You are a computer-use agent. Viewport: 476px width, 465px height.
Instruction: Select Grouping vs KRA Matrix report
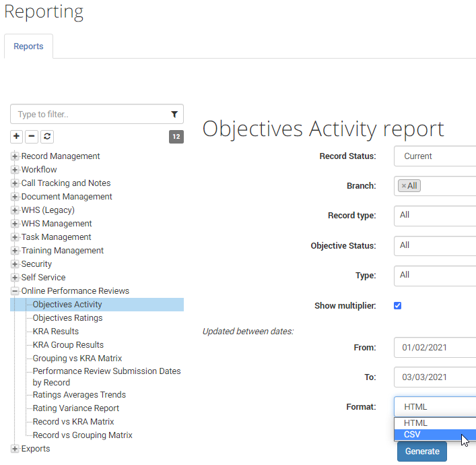(77, 359)
